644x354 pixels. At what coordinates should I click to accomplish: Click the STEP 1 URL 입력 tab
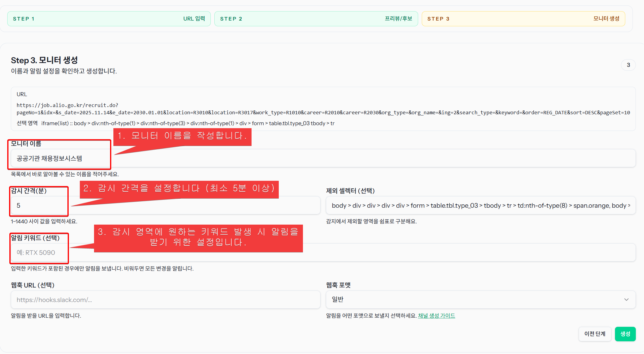(x=109, y=19)
